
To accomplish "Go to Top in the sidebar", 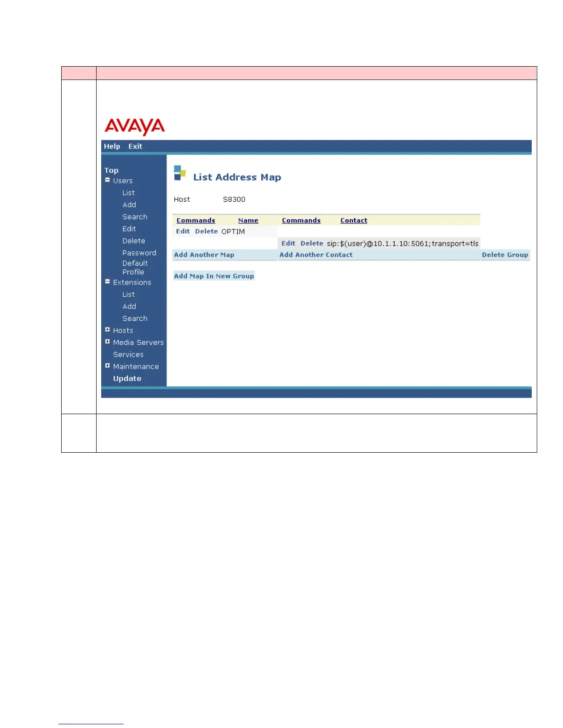I will (111, 170).
